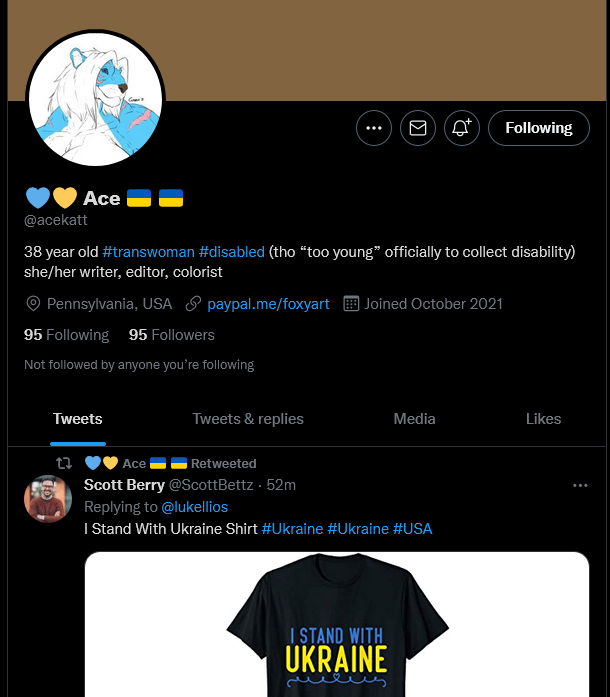Viewport: 610px width, 697px height.
Task: Open the paypal.me/foxyart link
Action: (x=268, y=304)
